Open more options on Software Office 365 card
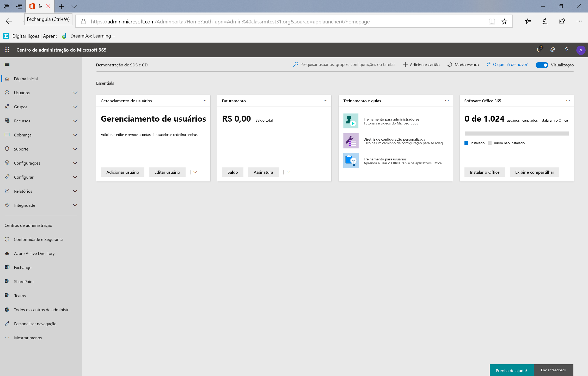Image resolution: width=588 pixels, height=376 pixels. [568, 101]
